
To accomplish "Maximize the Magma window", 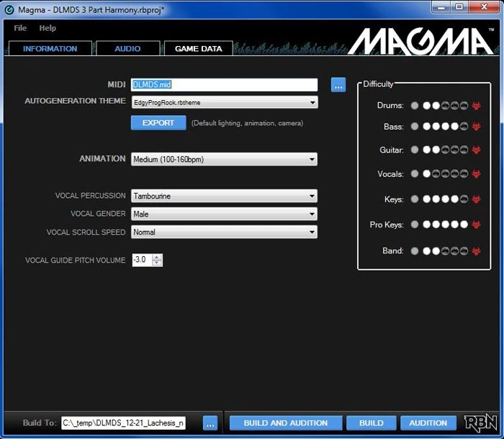I will tap(459, 7).
